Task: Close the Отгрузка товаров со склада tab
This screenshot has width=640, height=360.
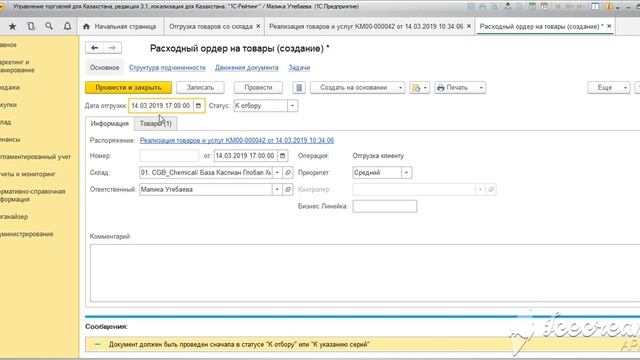Action: 258,26
